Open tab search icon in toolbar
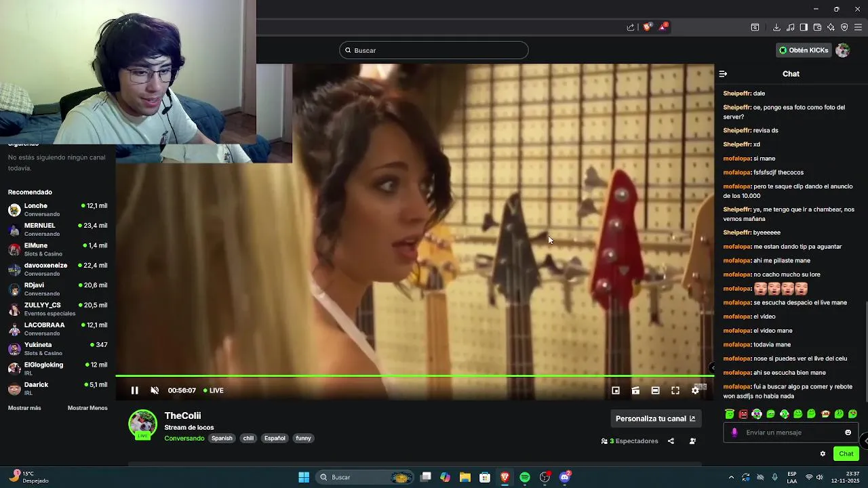The image size is (868, 488). (x=755, y=27)
